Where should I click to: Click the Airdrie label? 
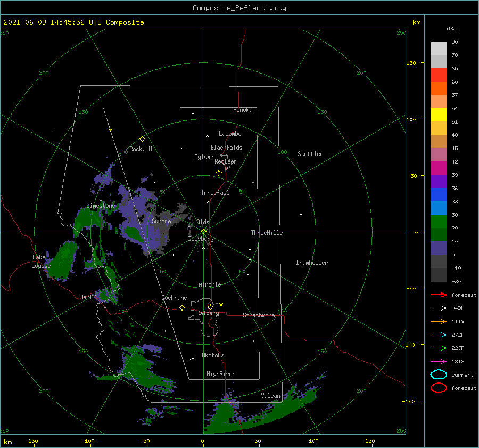click(x=210, y=284)
